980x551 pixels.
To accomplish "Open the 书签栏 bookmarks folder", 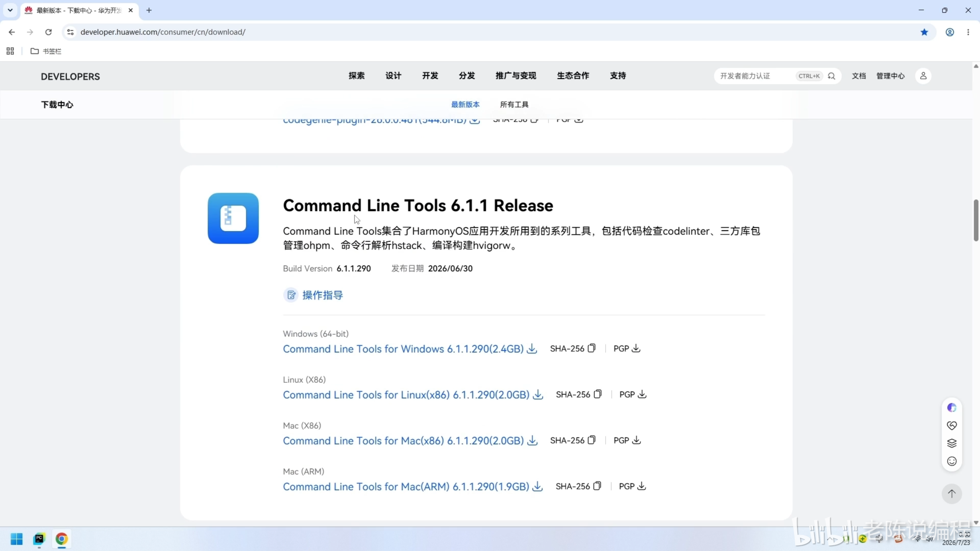I will coord(46,51).
